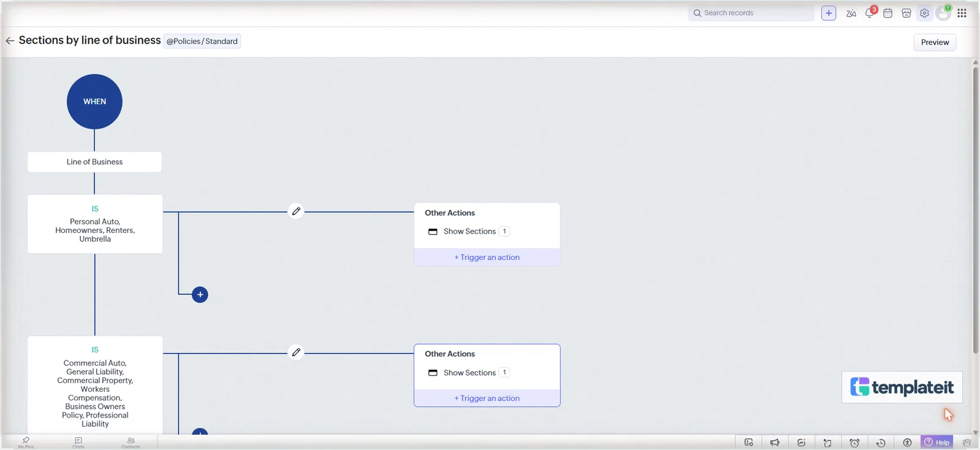Screen dimensions: 980x450
Task: Click Show Sections in Commercial Auto branch
Action: tap(469, 373)
